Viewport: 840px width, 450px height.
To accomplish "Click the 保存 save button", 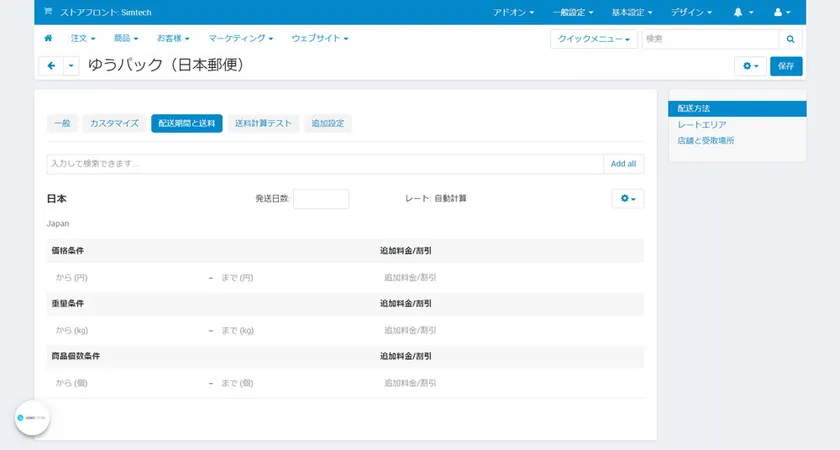I will 786,65.
